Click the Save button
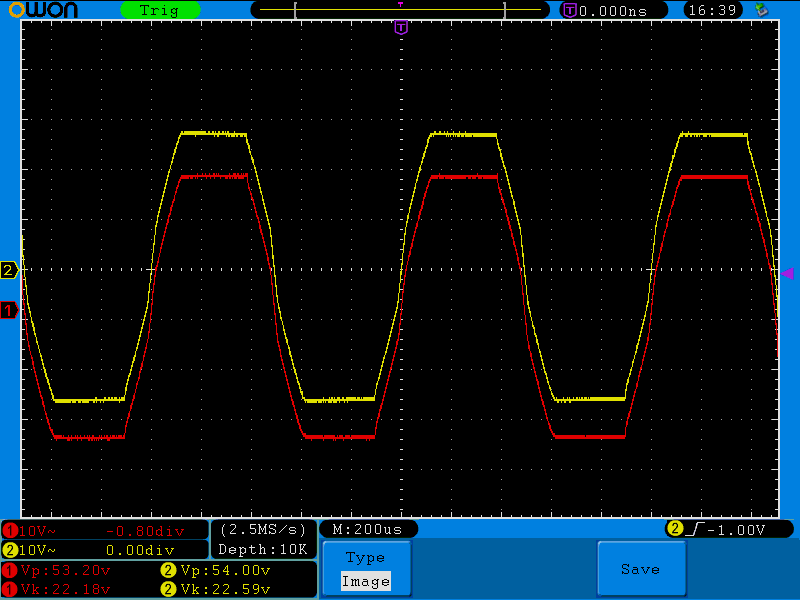The image size is (800, 600). tap(641, 568)
